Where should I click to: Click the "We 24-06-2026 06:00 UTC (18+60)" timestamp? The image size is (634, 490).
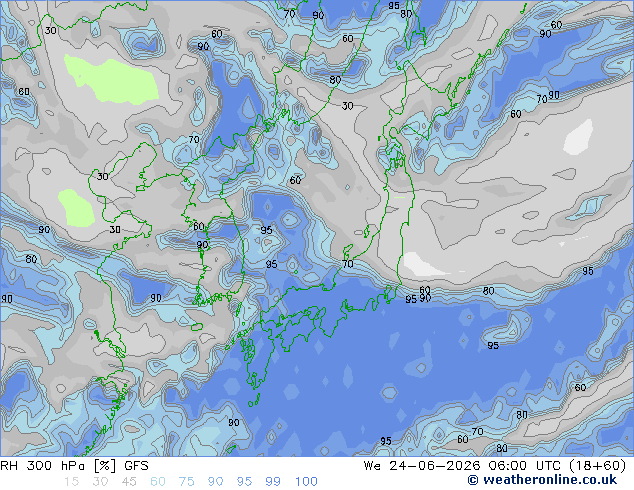[495, 466]
